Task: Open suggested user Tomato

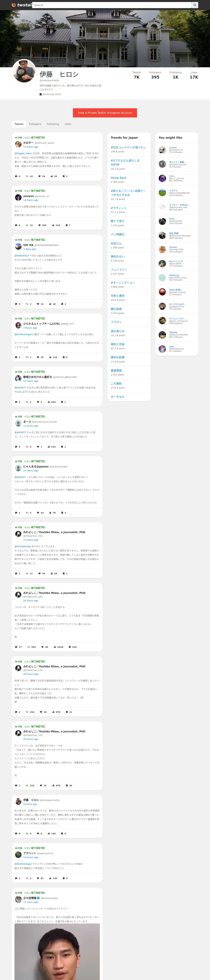Action: point(173,247)
